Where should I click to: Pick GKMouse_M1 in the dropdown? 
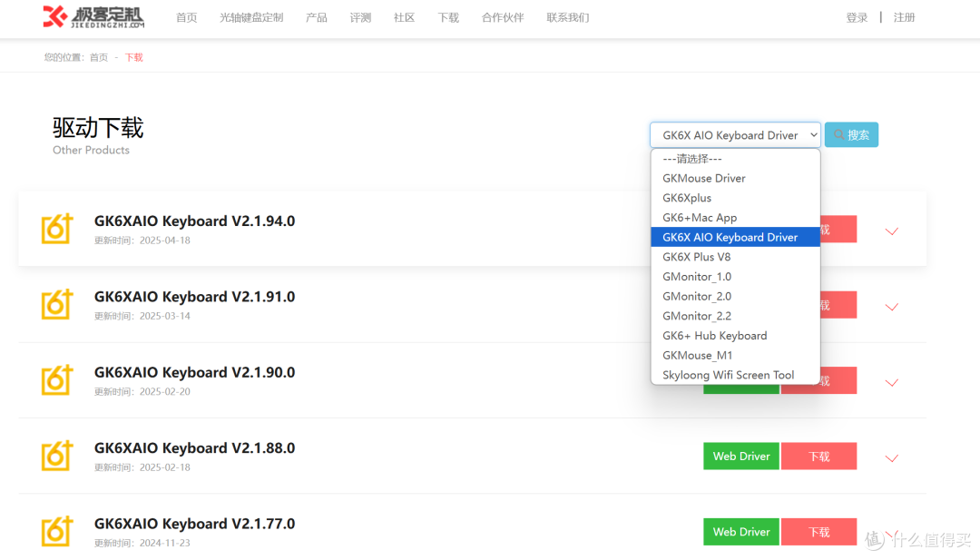tap(735, 355)
